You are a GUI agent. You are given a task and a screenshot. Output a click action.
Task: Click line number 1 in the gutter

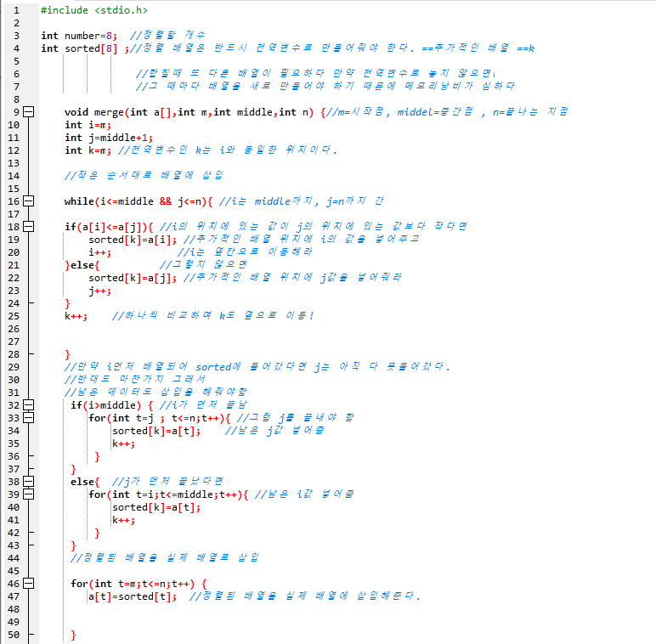(x=16, y=10)
